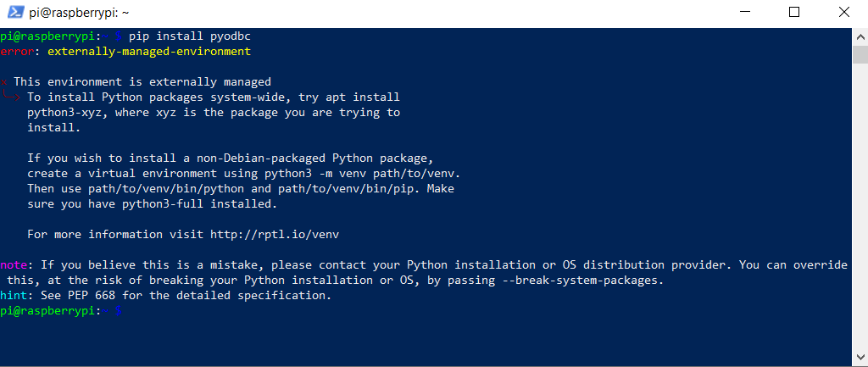Maximize the terminal window
Screen dimensions: 868x367
click(x=793, y=13)
